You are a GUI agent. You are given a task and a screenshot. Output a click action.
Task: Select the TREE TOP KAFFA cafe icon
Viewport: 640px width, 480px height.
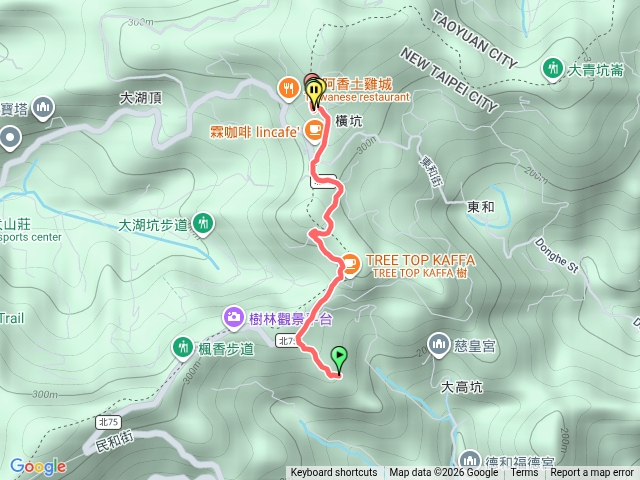(350, 264)
